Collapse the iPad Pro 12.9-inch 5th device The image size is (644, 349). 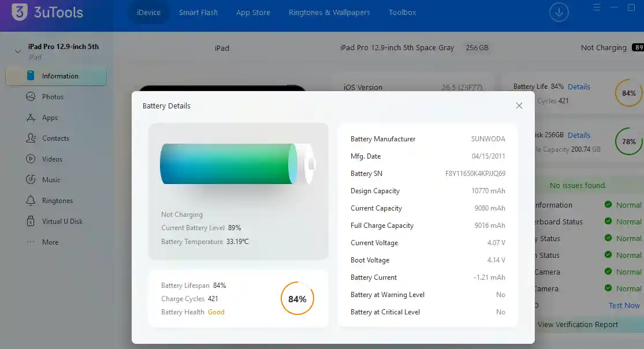[x=18, y=51]
